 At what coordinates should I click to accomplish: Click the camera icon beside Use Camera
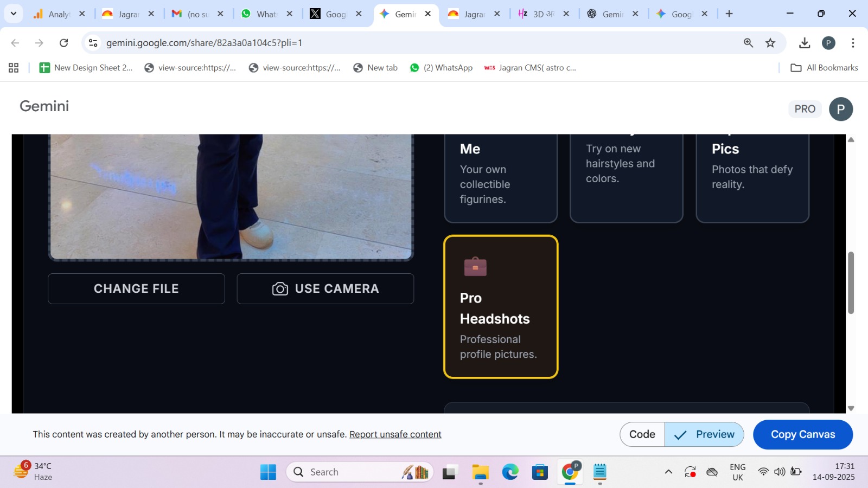click(x=280, y=288)
